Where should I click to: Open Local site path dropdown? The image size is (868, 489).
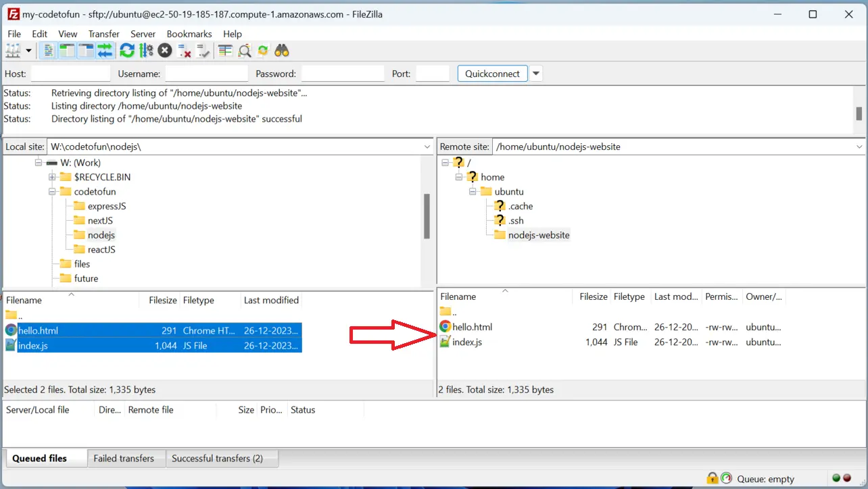pos(427,147)
